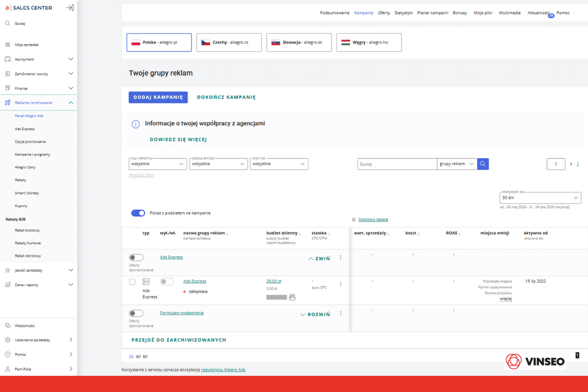Image resolution: width=588 pixels, height=392 pixels.
Task: Toggle the Formularz wystawiania campaign switch
Action: click(136, 313)
